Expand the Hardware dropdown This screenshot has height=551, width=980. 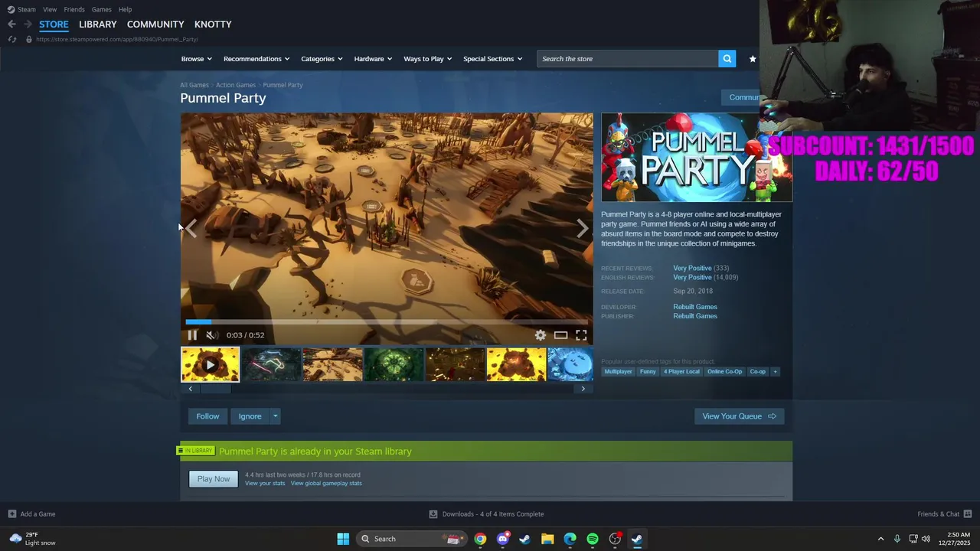[x=373, y=59]
